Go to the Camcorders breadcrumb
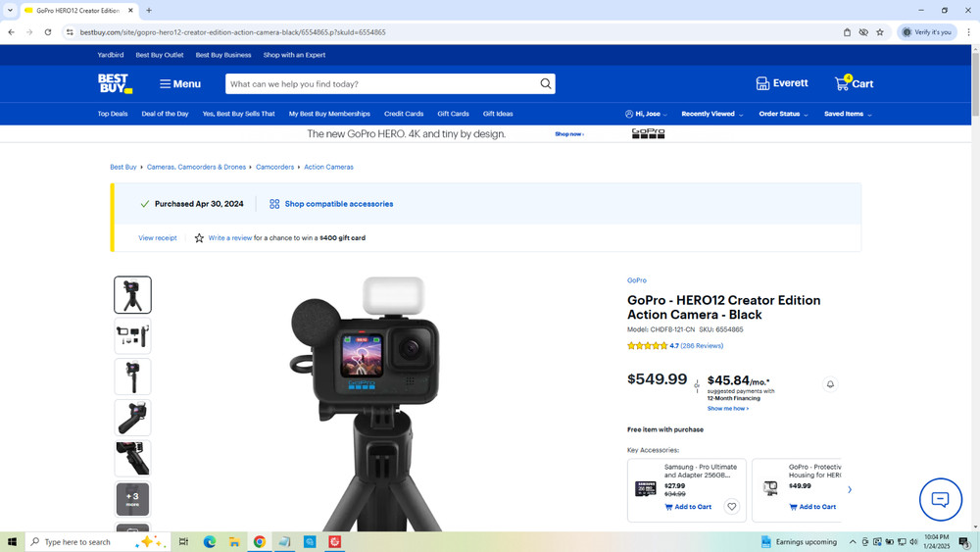The image size is (980, 552). click(275, 167)
